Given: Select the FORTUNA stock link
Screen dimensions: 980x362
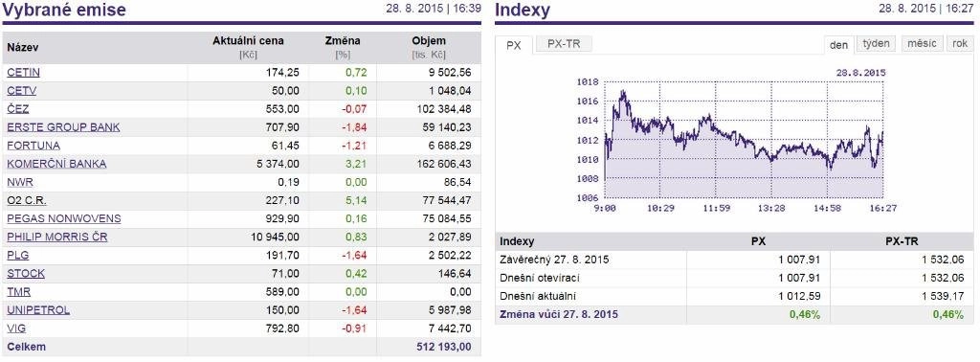Looking at the screenshot, I should point(33,146).
